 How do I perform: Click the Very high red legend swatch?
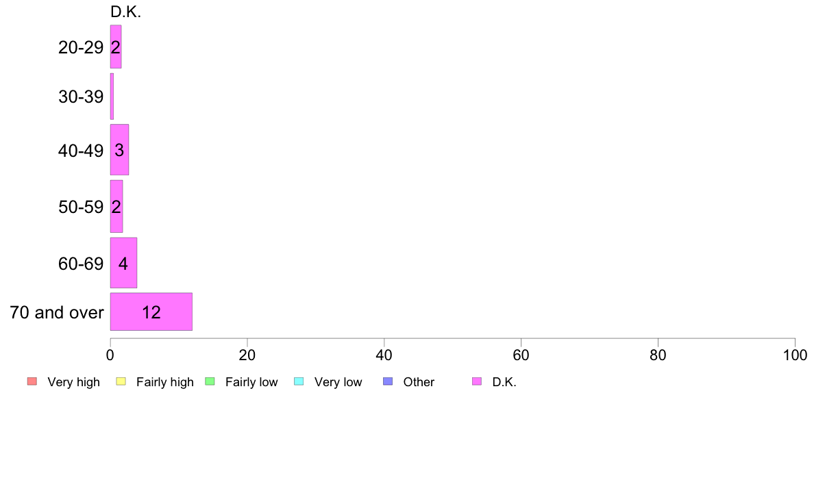click(x=32, y=381)
